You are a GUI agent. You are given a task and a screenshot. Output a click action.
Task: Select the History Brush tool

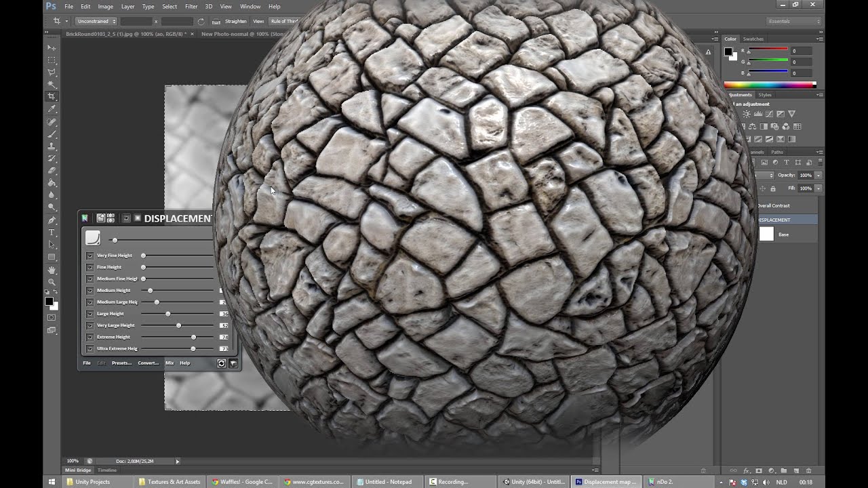coord(52,159)
